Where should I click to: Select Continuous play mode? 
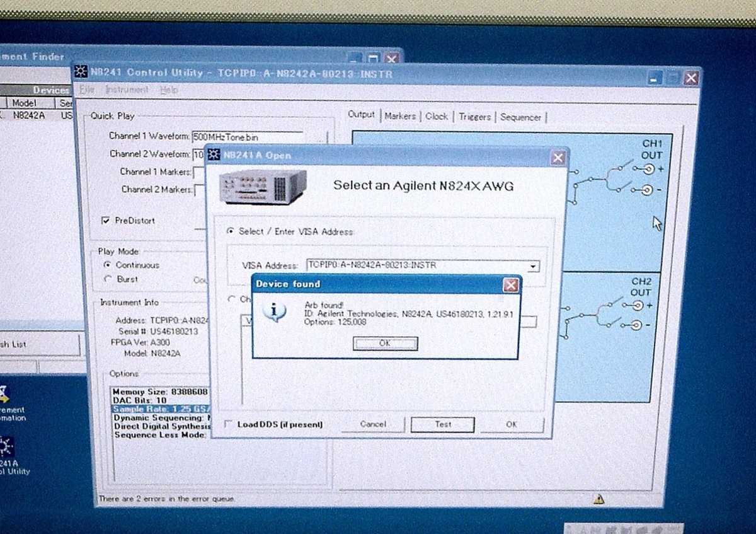click(107, 265)
